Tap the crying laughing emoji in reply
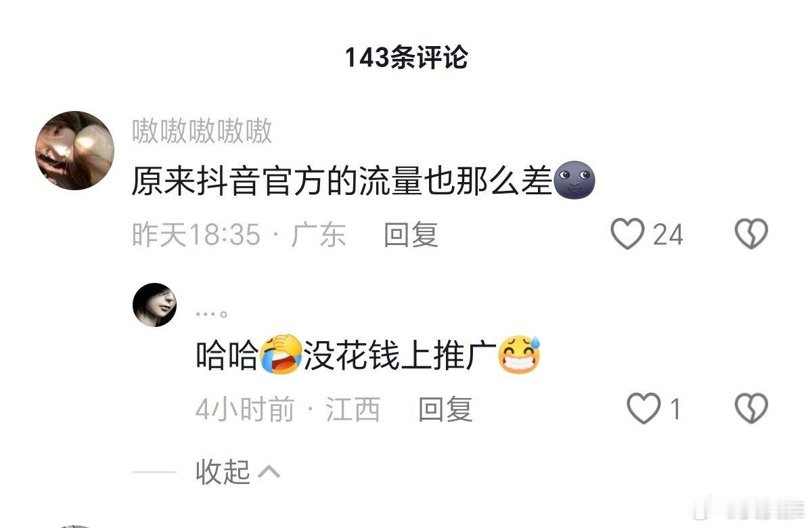This screenshot has height=528, width=812. [x=281, y=355]
